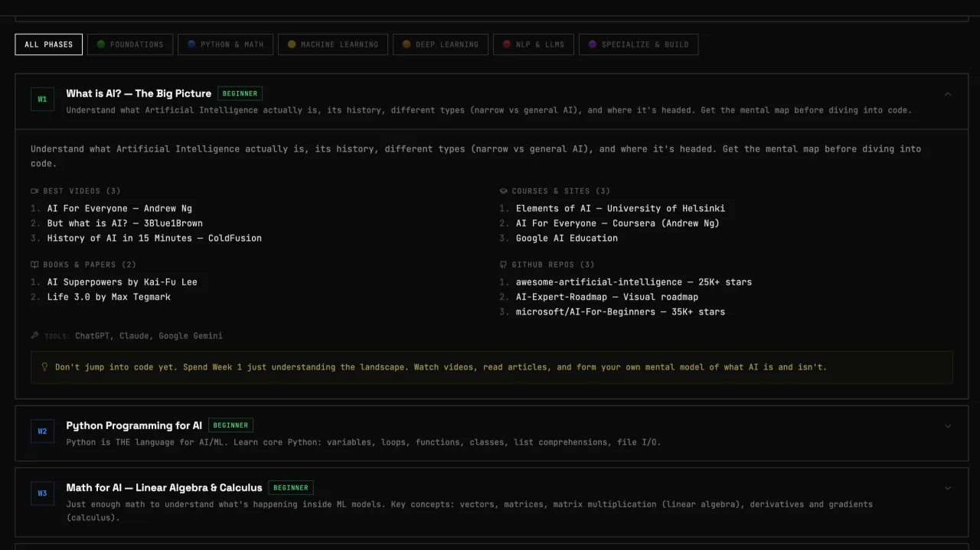The image size is (980, 550).
Task: Click the Tools wrench icon
Action: (x=34, y=336)
